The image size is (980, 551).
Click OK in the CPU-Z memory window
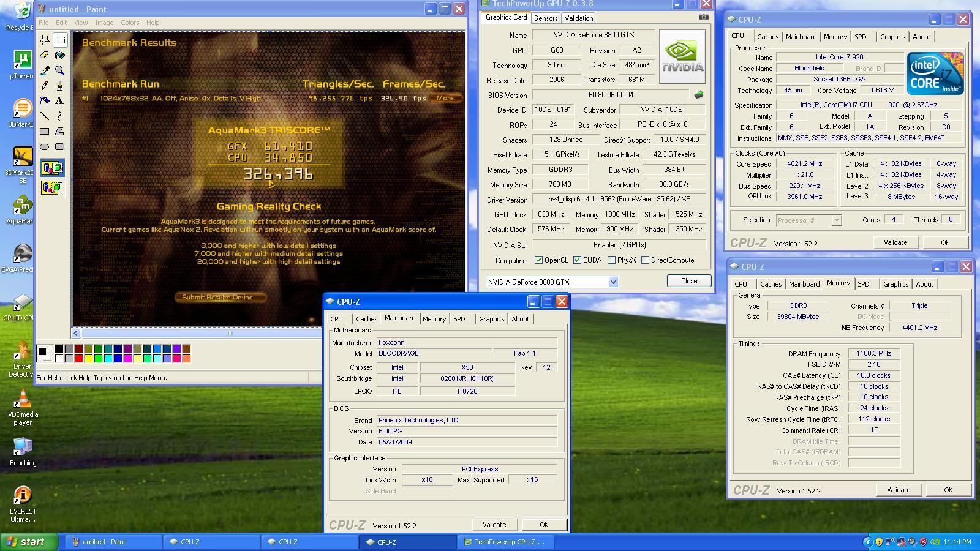tap(948, 490)
